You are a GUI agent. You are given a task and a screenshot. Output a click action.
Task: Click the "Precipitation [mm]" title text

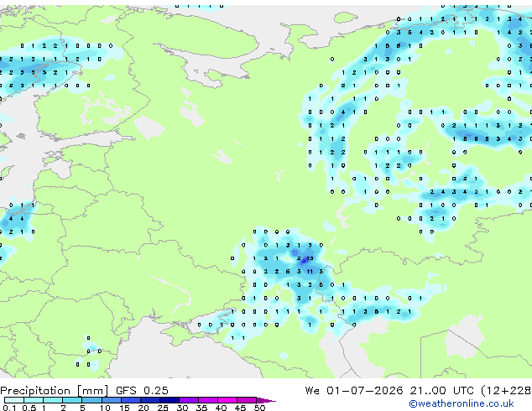[x=55, y=391]
